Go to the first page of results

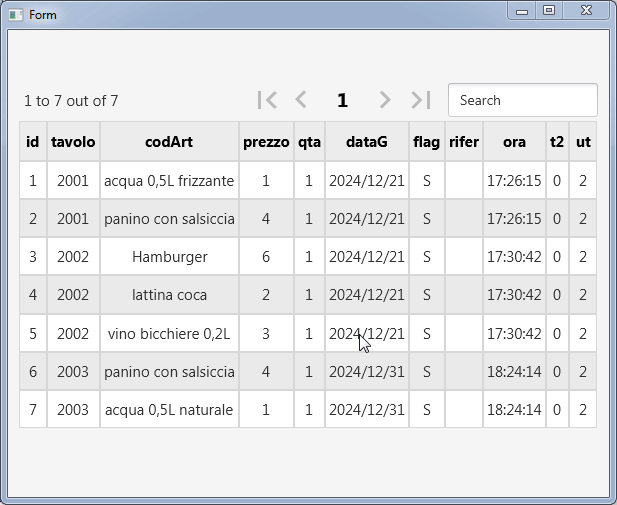268,100
